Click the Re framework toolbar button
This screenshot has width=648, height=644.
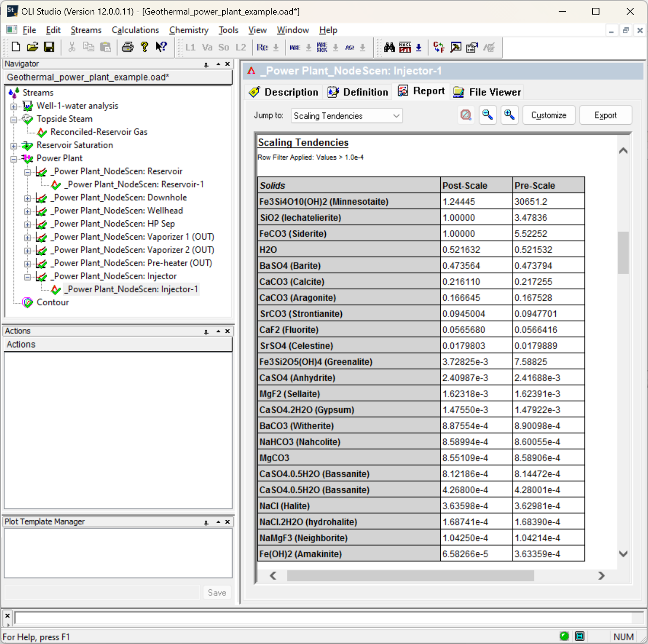[x=263, y=47]
